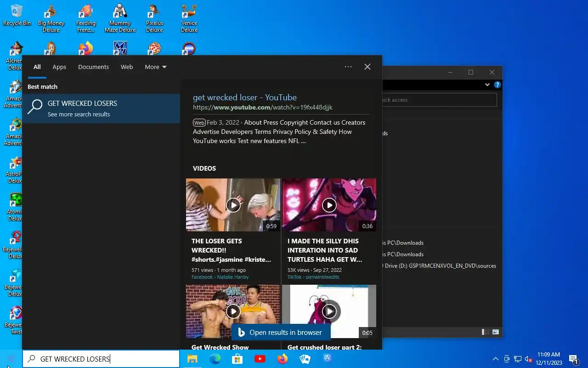This screenshot has width=588, height=368.
Task: Select Alchemy Deluxe desktop shortcut
Action: coord(15,57)
